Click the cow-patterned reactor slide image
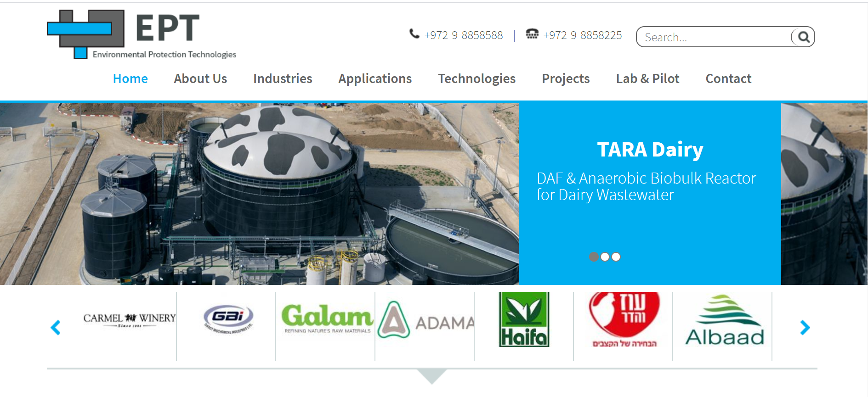Viewport: 868px width, 397px height. tap(260, 194)
